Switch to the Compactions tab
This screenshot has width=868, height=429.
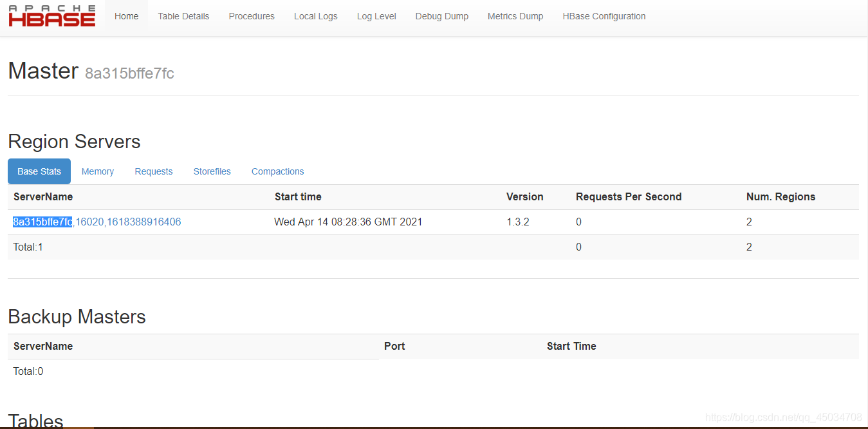point(278,171)
